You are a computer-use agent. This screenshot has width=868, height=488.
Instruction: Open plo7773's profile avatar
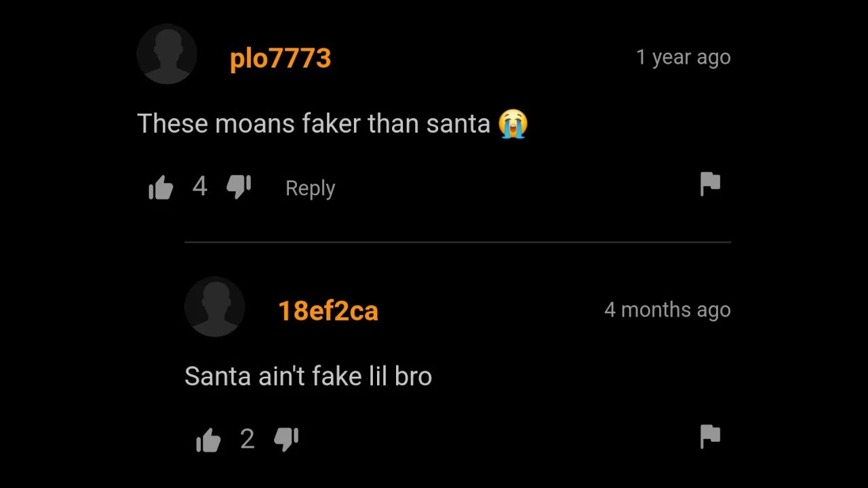pyautogui.click(x=167, y=54)
